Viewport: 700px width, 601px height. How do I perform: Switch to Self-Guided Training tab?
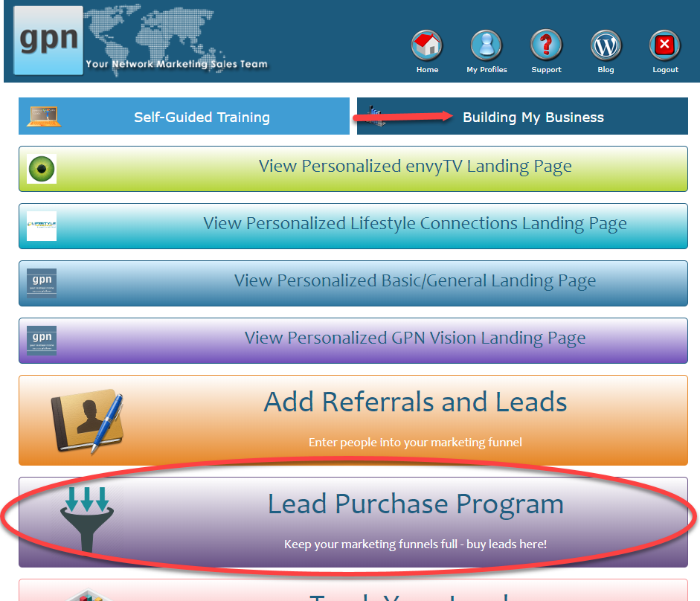click(184, 116)
